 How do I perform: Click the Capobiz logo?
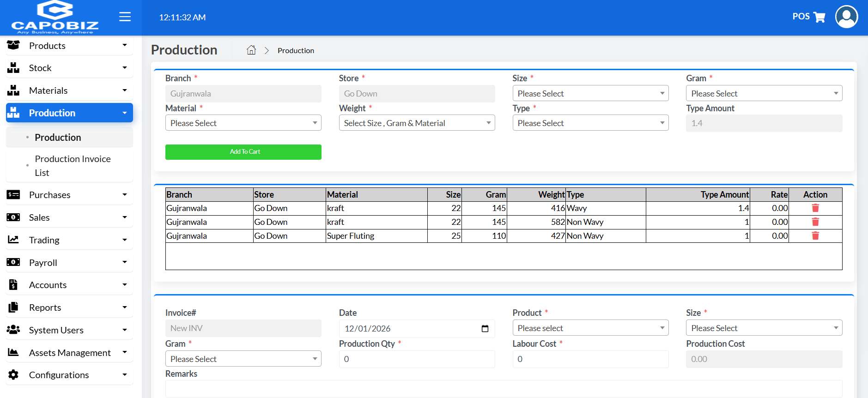55,18
